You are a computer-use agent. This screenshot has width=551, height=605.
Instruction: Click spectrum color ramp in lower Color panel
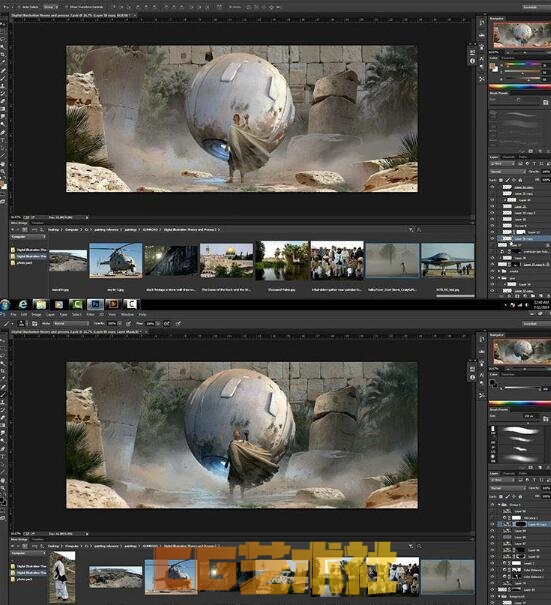point(520,403)
